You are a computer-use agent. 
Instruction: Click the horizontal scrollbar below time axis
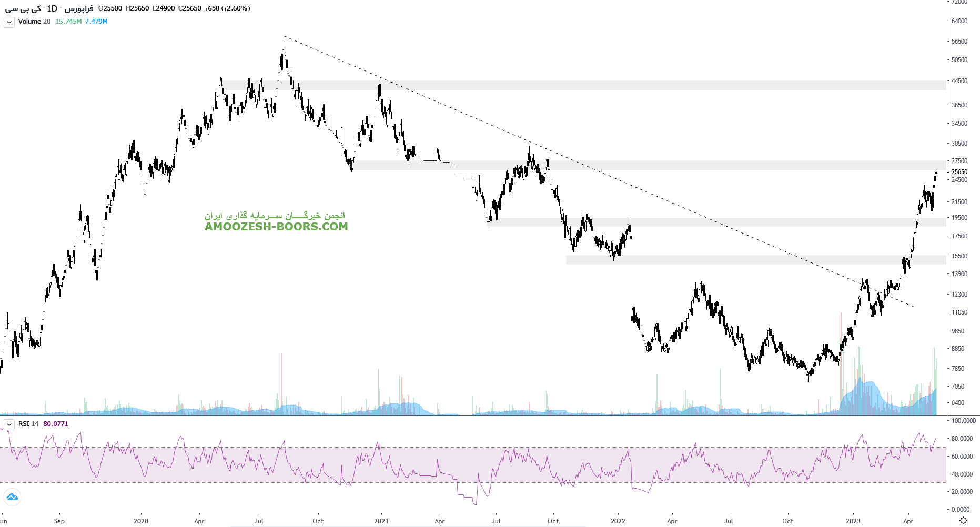click(408, 526)
